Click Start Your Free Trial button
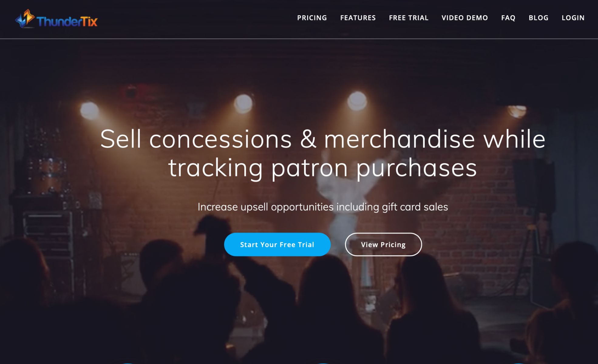 [277, 244]
